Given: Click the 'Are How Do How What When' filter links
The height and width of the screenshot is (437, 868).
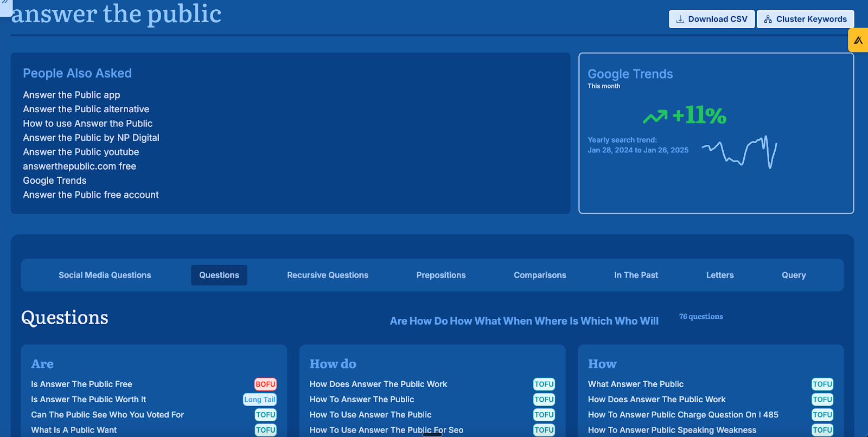Looking at the screenshot, I should click(x=524, y=321).
